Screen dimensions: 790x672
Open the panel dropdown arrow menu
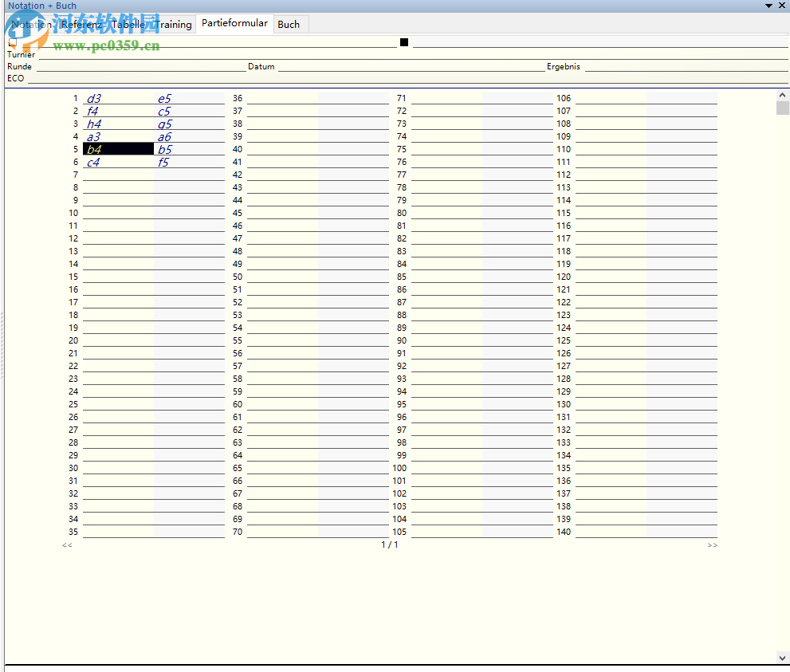[769, 6]
